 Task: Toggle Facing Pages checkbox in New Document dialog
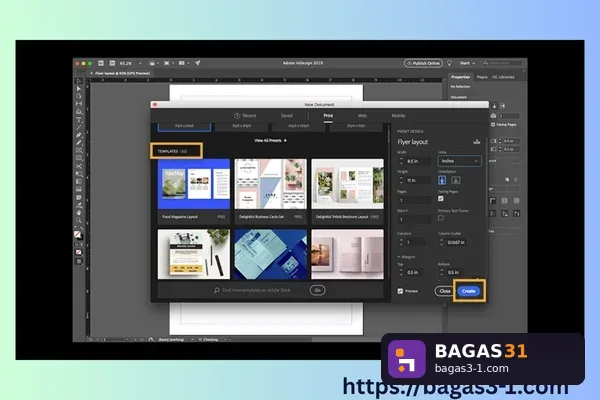tap(441, 199)
